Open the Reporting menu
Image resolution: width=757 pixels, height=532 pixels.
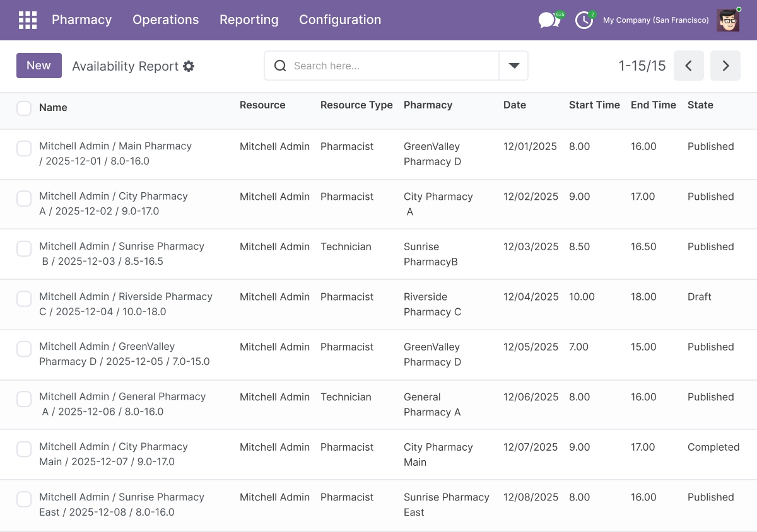[x=249, y=20]
